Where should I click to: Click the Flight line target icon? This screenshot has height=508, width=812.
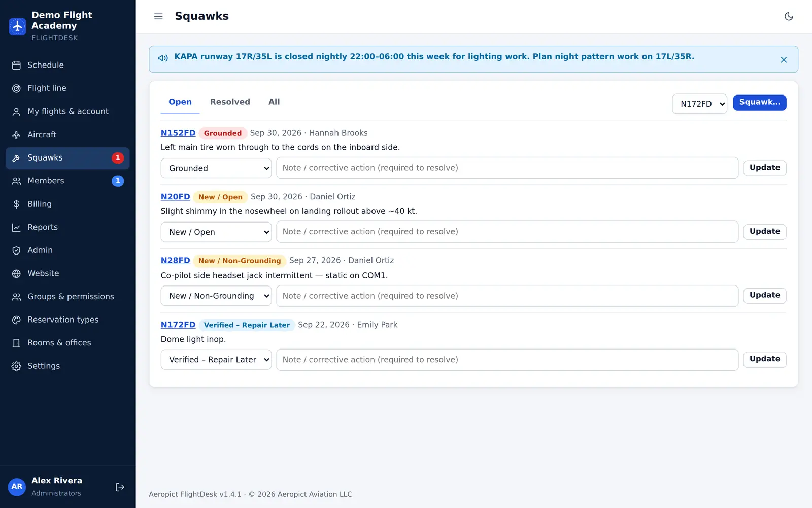16,88
